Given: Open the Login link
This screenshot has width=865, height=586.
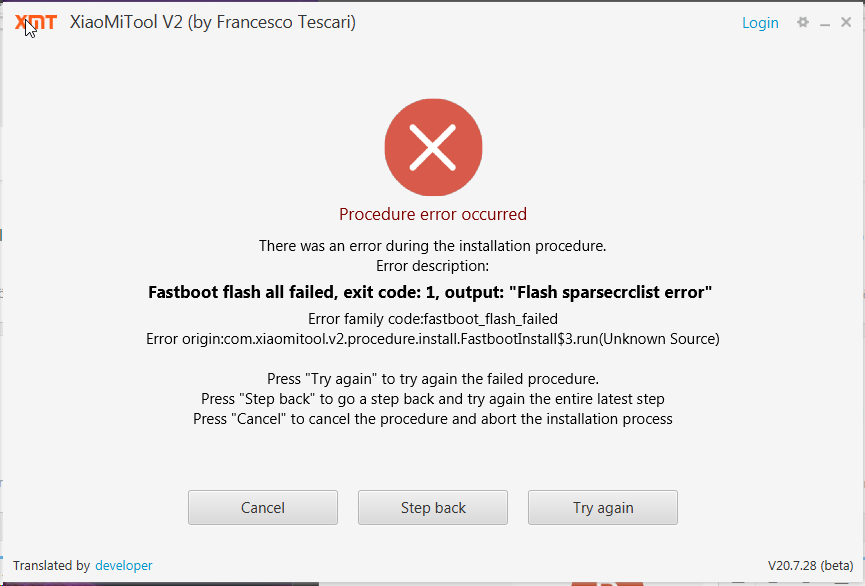Looking at the screenshot, I should pyautogui.click(x=760, y=23).
